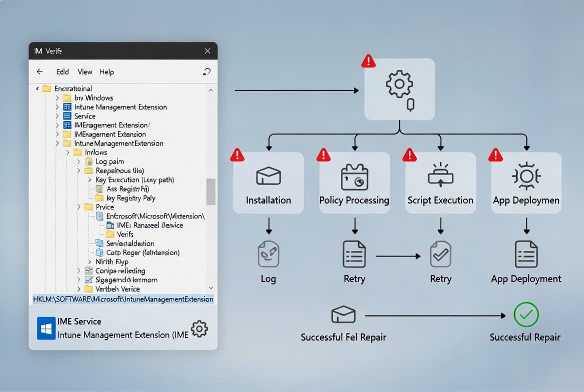This screenshot has width=584, height=392.
Task: Click the Script Execution warning badge
Action: (x=409, y=154)
